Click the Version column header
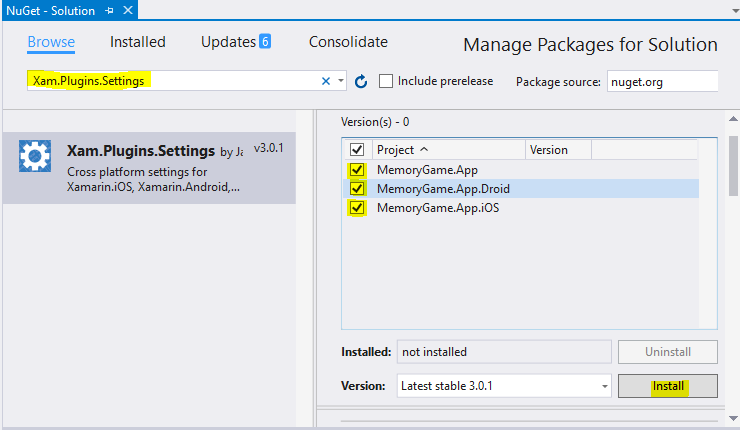The image size is (740, 430). click(558, 150)
